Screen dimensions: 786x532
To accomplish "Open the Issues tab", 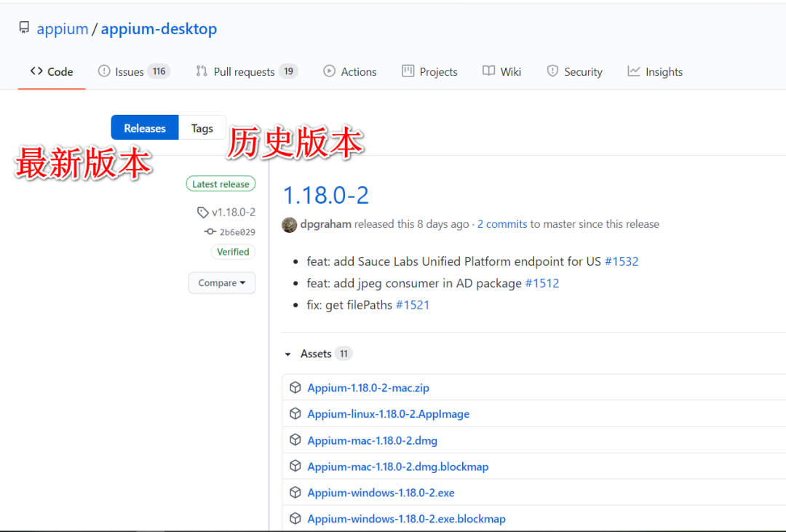I will coord(134,72).
